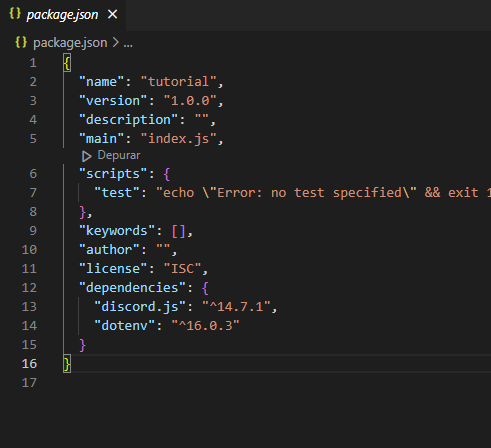Click the breadcrumb JSON file icon

(21, 42)
